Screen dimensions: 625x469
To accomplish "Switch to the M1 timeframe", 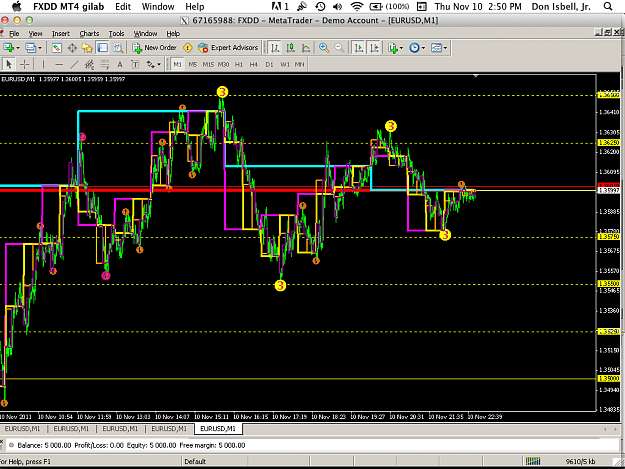I will pos(177,64).
